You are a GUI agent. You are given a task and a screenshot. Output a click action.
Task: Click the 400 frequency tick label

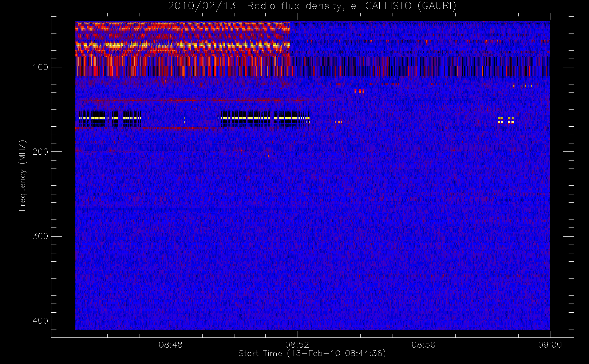click(40, 321)
